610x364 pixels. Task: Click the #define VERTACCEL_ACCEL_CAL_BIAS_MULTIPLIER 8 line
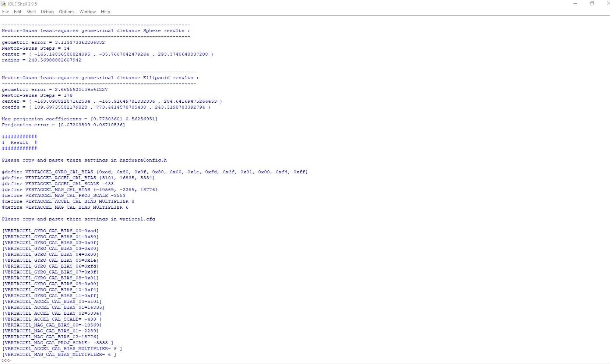(x=68, y=201)
